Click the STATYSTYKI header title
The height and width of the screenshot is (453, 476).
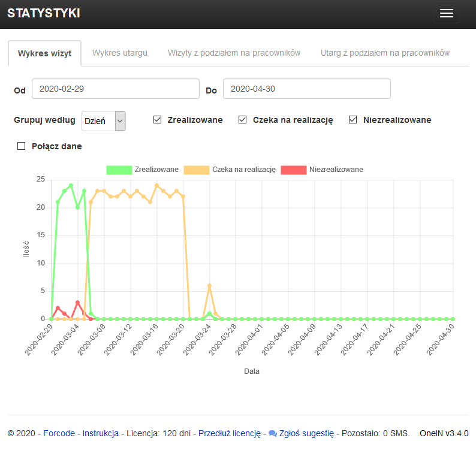[43, 14]
